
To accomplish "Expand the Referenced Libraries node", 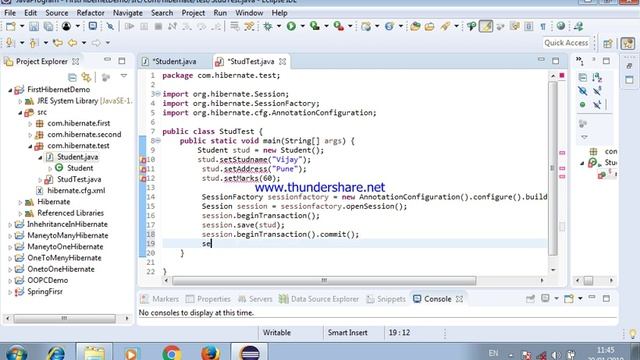I will tap(20, 213).
